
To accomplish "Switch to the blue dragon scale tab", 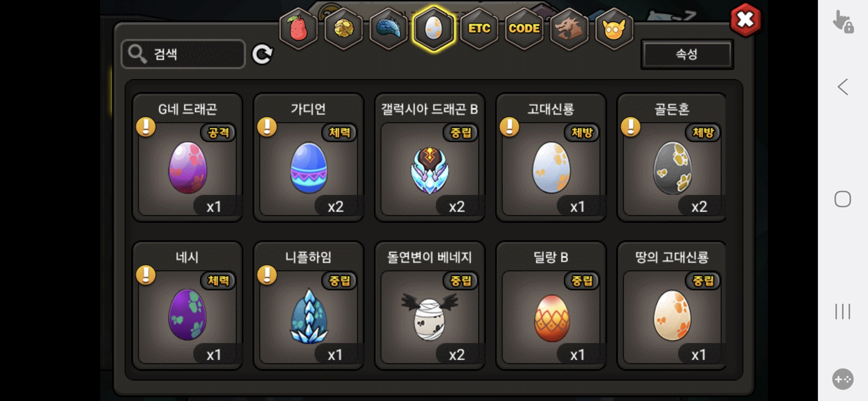I will pos(388,29).
